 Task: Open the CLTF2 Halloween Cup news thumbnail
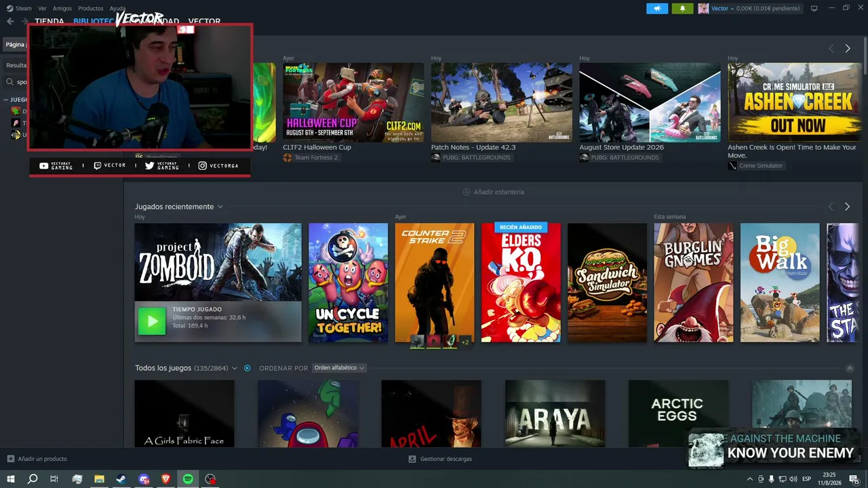(x=353, y=102)
